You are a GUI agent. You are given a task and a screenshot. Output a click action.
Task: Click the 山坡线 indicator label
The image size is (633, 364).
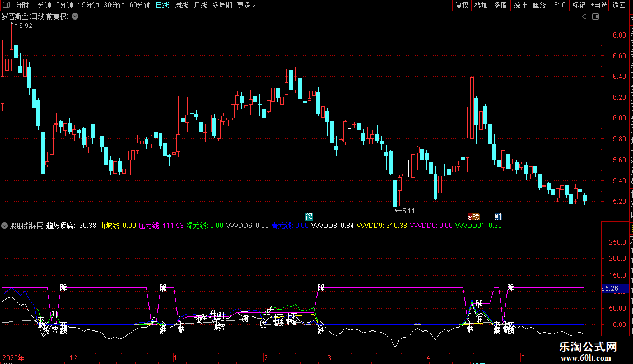pos(118,226)
